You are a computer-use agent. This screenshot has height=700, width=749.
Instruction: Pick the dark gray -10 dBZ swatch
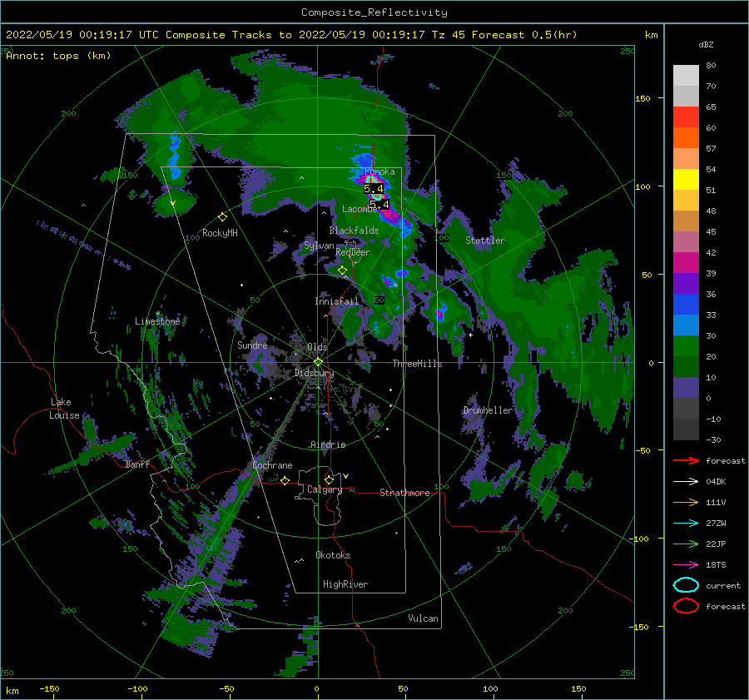686,429
